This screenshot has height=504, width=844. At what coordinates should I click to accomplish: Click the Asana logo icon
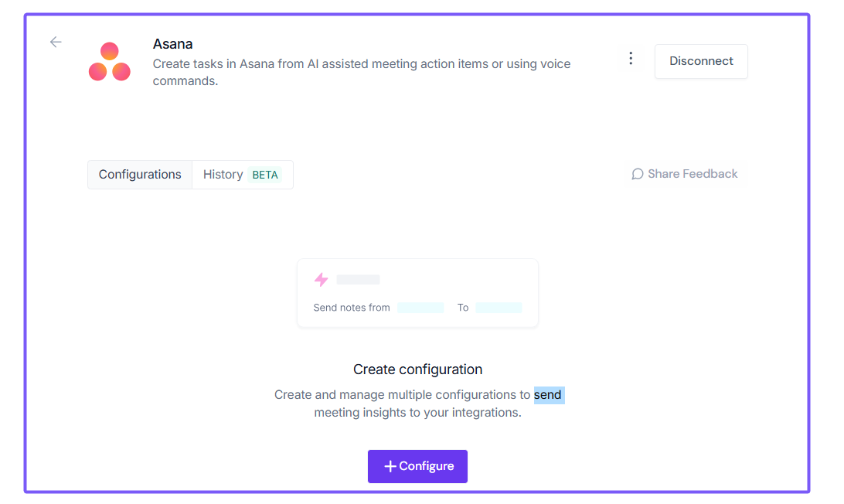click(x=109, y=62)
